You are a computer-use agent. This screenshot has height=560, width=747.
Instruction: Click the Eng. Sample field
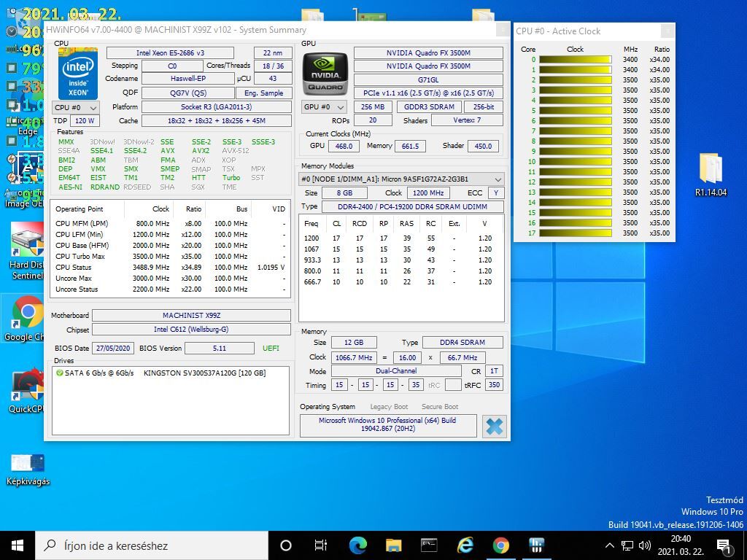[264, 93]
